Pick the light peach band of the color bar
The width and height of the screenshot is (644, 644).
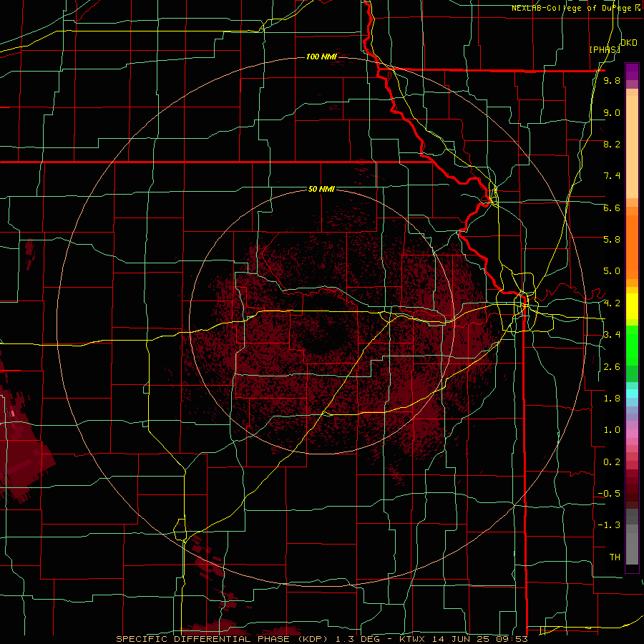pos(632,147)
